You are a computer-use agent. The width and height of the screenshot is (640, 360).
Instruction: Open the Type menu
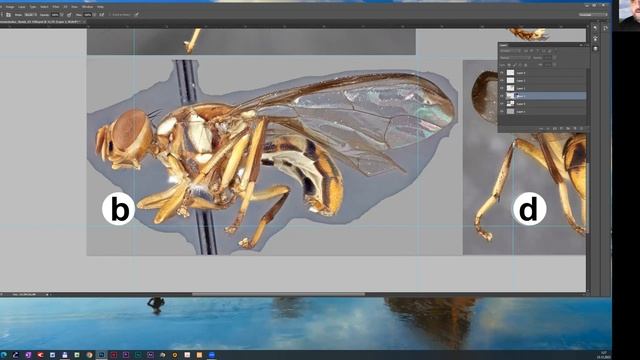coord(33,7)
